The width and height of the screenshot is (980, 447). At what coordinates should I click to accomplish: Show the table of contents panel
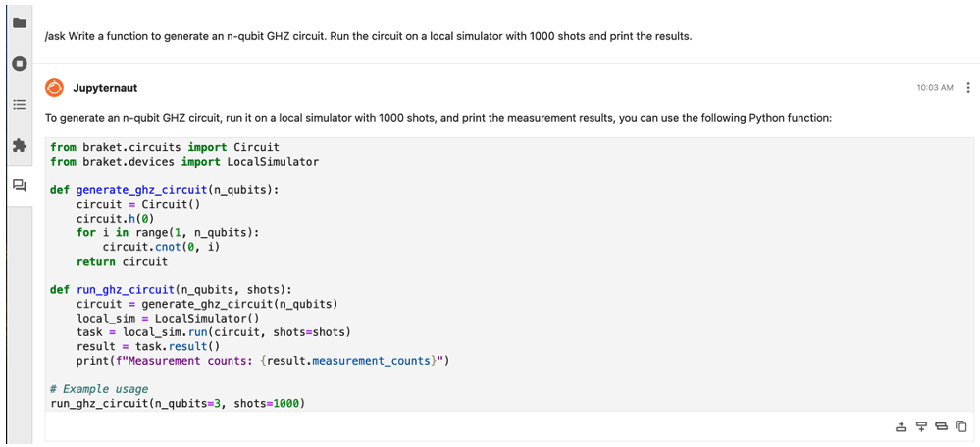point(20,104)
